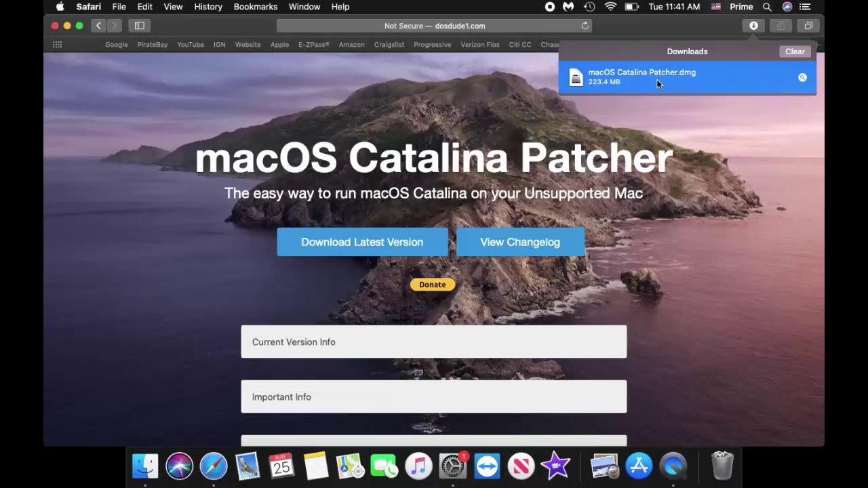Reload the page with the refresh icon

[x=585, y=26]
